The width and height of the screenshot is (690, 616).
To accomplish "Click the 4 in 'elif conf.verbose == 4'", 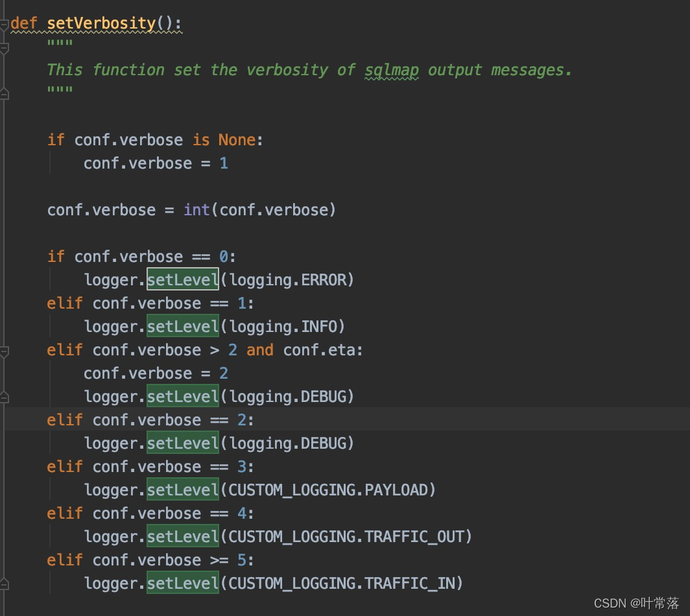I will (x=242, y=513).
